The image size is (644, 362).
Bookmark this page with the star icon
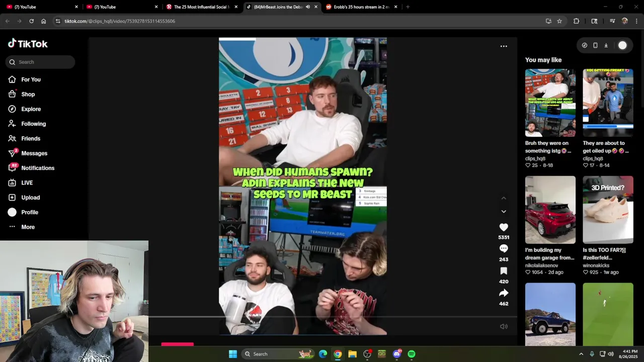[x=559, y=21]
